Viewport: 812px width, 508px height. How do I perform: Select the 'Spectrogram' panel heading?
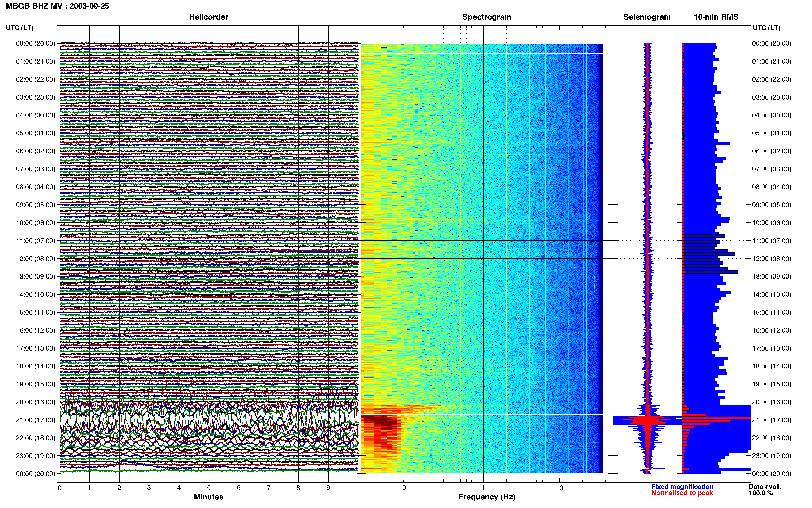pos(487,17)
